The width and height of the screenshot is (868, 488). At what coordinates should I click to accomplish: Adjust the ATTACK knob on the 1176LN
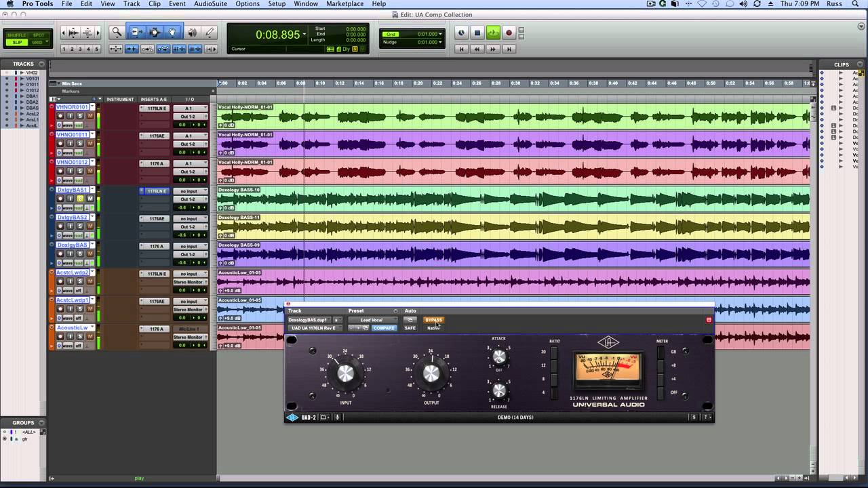coord(499,357)
